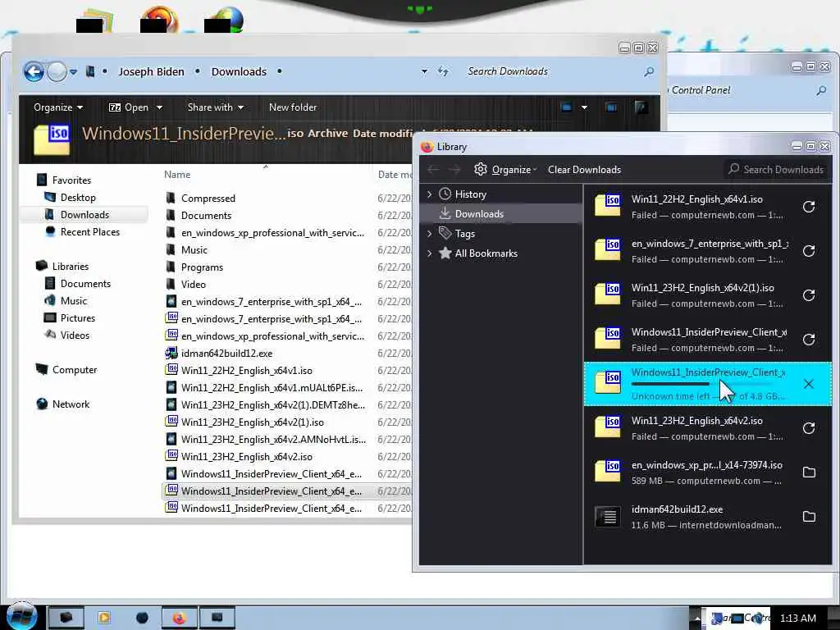Screen dimensions: 840x630
Task: Click the change view icon in Explorer
Action: [x=566, y=107]
